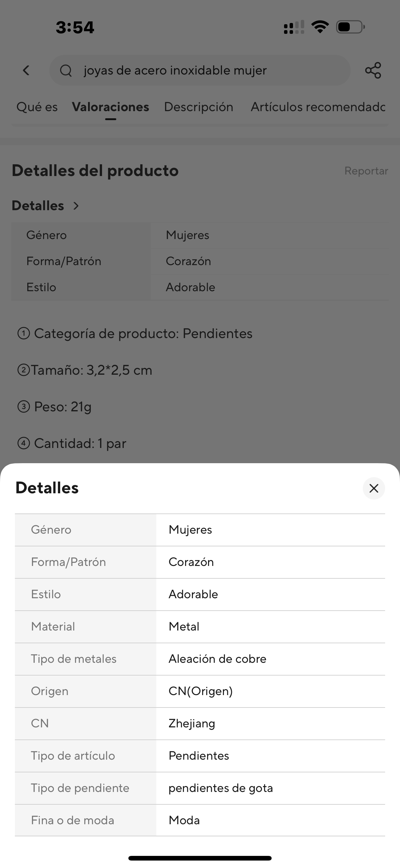Open the Qué es tab
This screenshot has width=400, height=868.
tap(37, 107)
